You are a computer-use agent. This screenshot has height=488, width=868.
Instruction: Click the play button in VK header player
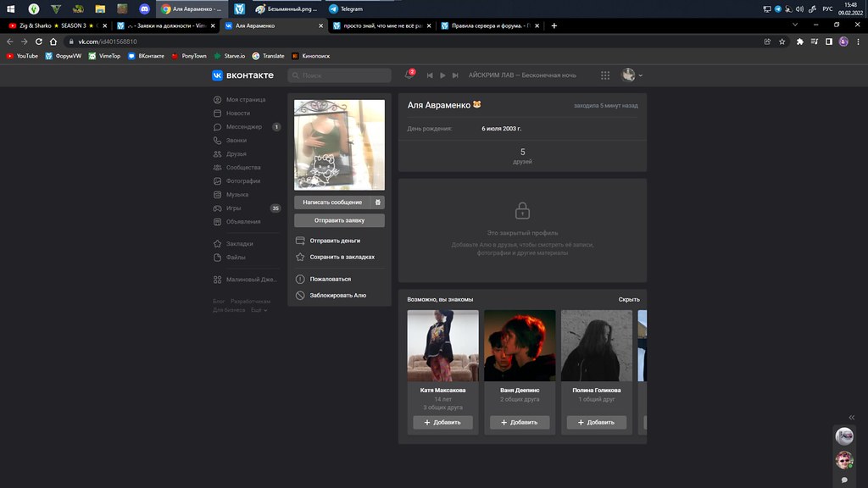point(442,75)
